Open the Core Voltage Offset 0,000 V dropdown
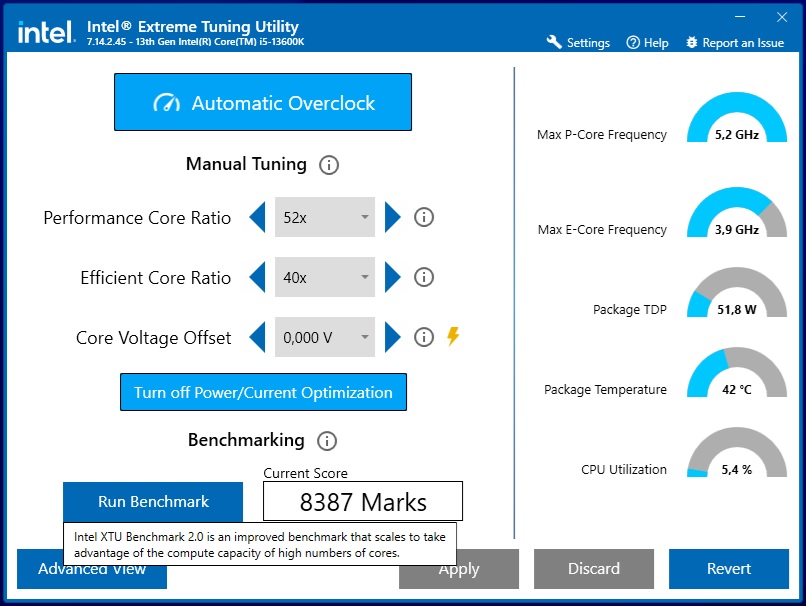806x606 pixels. coord(325,337)
